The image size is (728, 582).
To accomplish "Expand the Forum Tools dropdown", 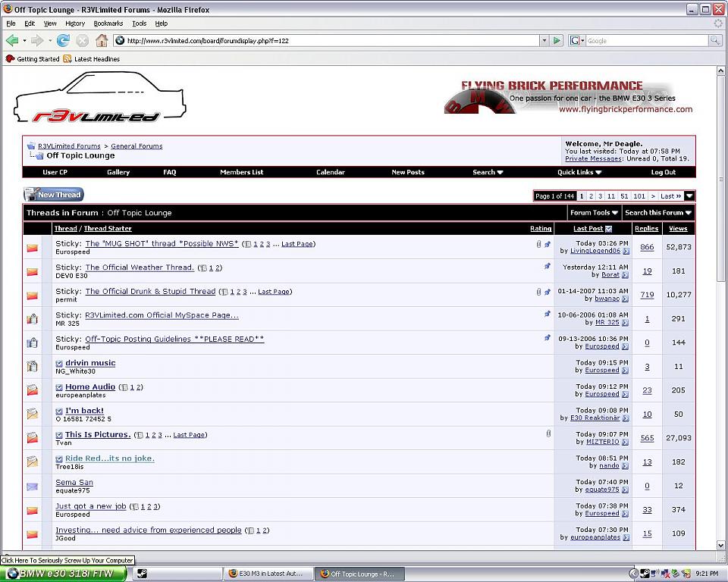I will 594,213.
